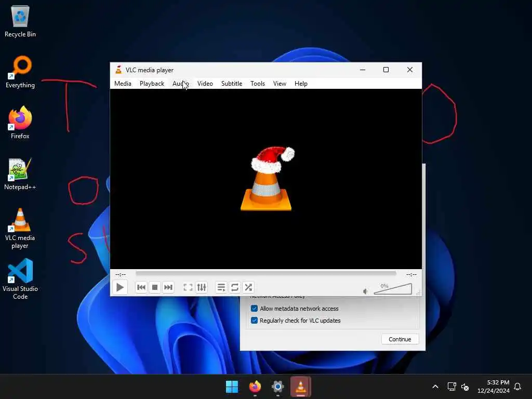Show extended settings and effects

[x=202, y=287]
